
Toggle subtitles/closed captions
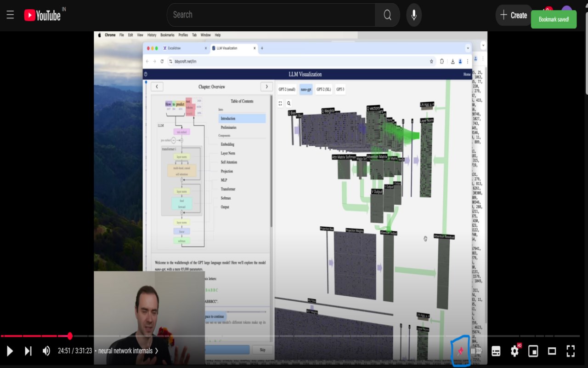(x=496, y=351)
